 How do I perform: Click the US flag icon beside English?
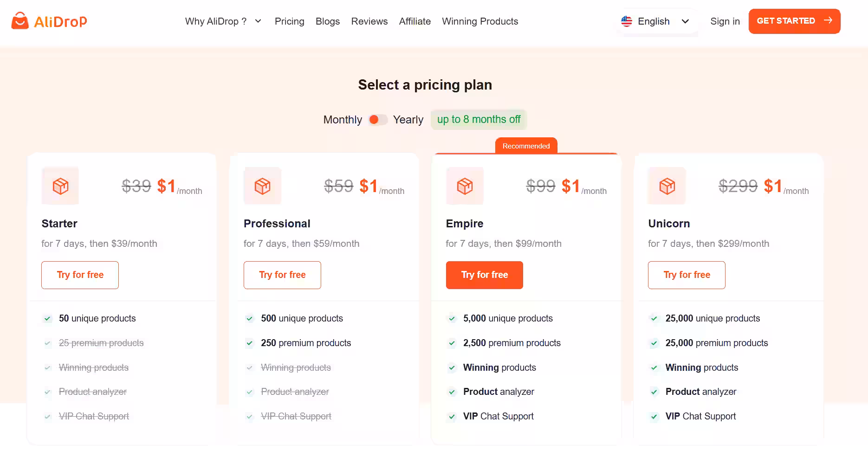pos(626,21)
